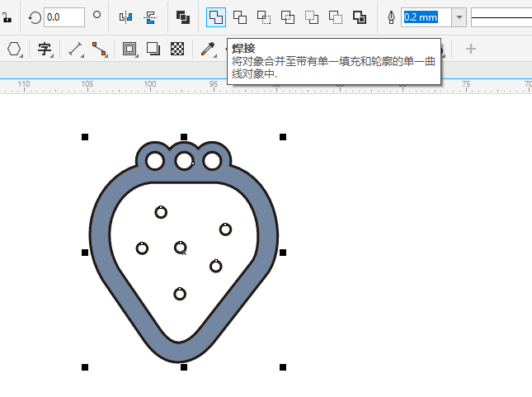The width and height of the screenshot is (532, 397).
Task: Click the top-center selection handle
Action: click(184, 137)
